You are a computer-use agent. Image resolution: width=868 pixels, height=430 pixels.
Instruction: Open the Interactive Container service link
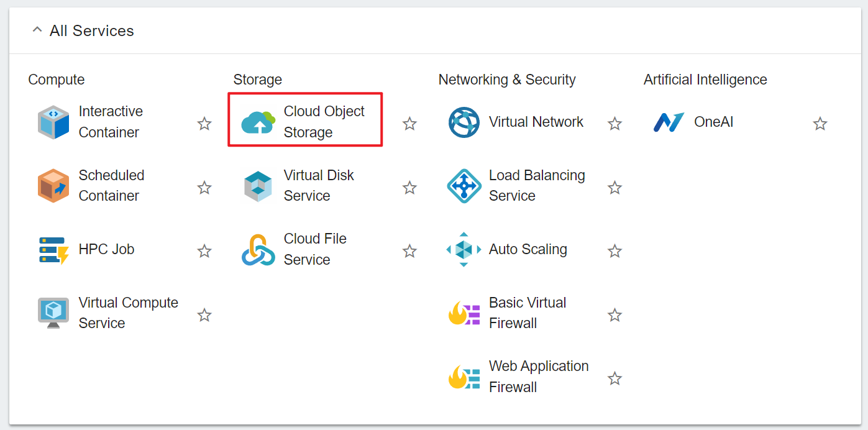[111, 122]
